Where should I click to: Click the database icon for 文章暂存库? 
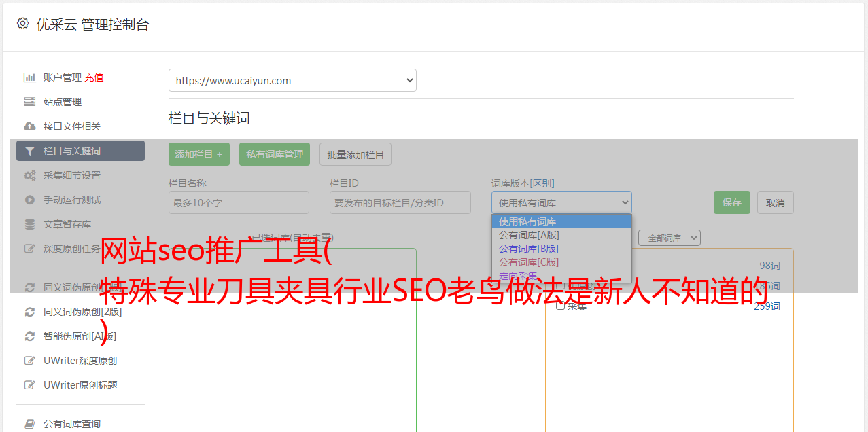[x=30, y=224]
